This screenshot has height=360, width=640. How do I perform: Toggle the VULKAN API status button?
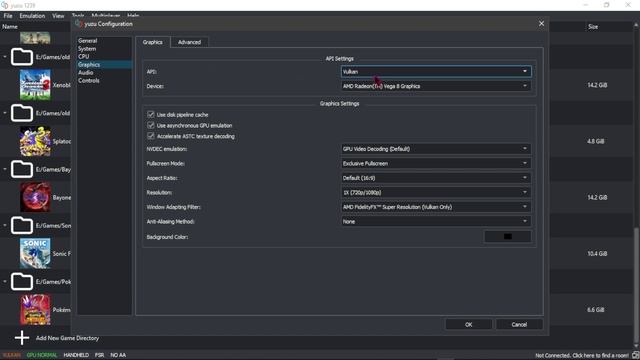[x=11, y=355]
